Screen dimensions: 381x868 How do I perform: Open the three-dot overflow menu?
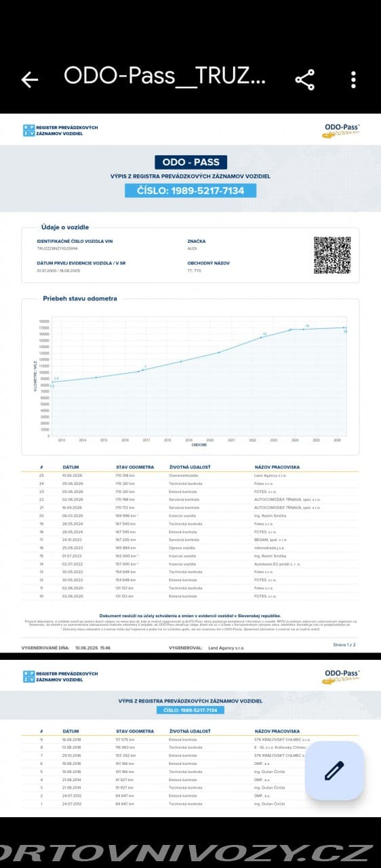click(353, 79)
